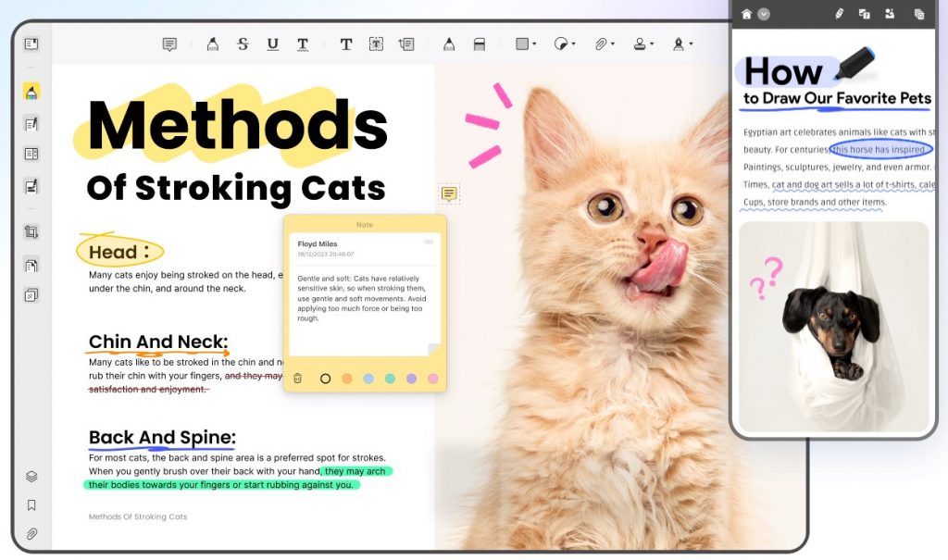Delete the note with trash icon
This screenshot has height=560, width=948.
297,379
